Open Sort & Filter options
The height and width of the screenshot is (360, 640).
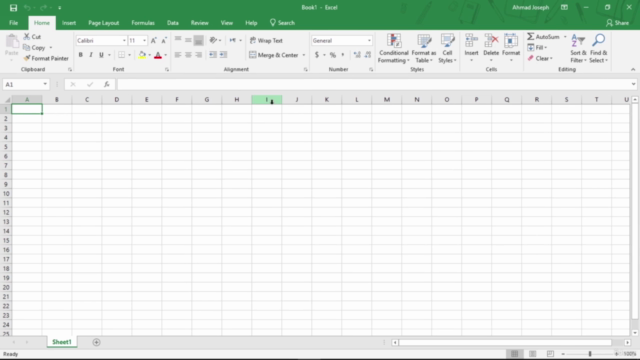tap(578, 48)
